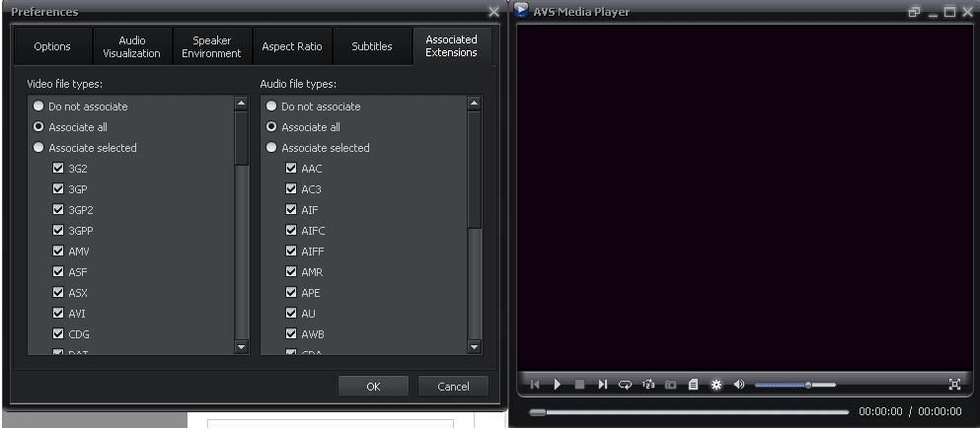980x429 pixels.
Task: Mute audio with the speaker icon
Action: pyautogui.click(x=739, y=385)
